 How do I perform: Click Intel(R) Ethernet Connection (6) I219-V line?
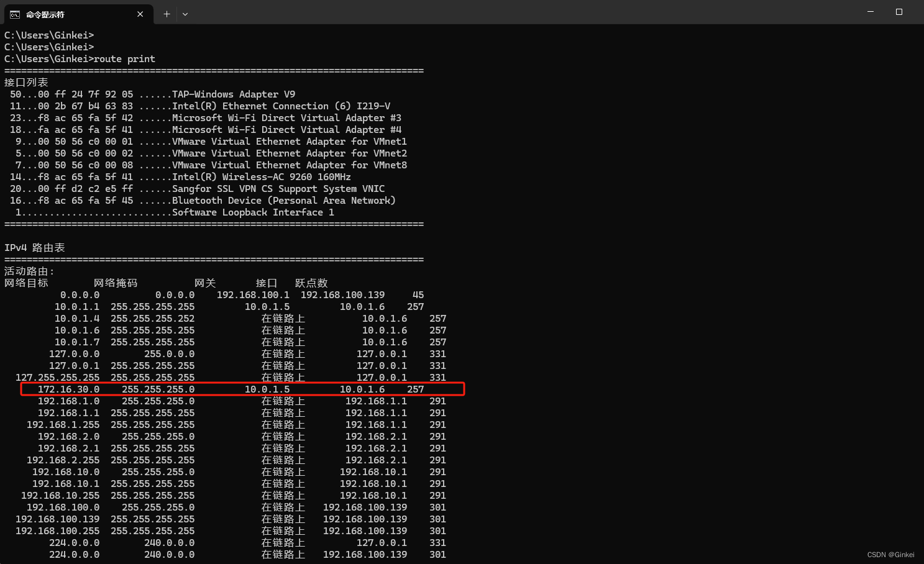point(200,106)
